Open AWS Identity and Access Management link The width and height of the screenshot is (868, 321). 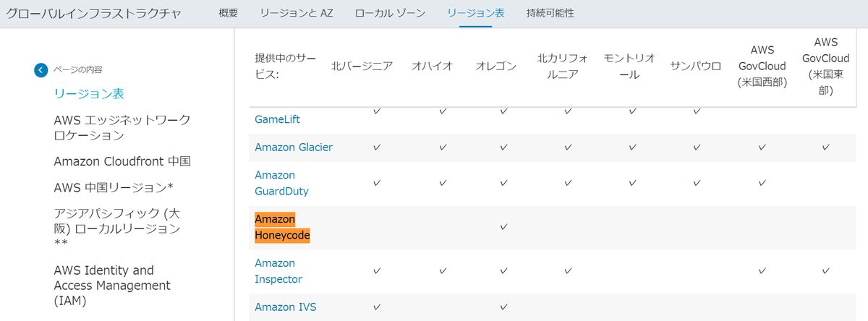(x=112, y=286)
